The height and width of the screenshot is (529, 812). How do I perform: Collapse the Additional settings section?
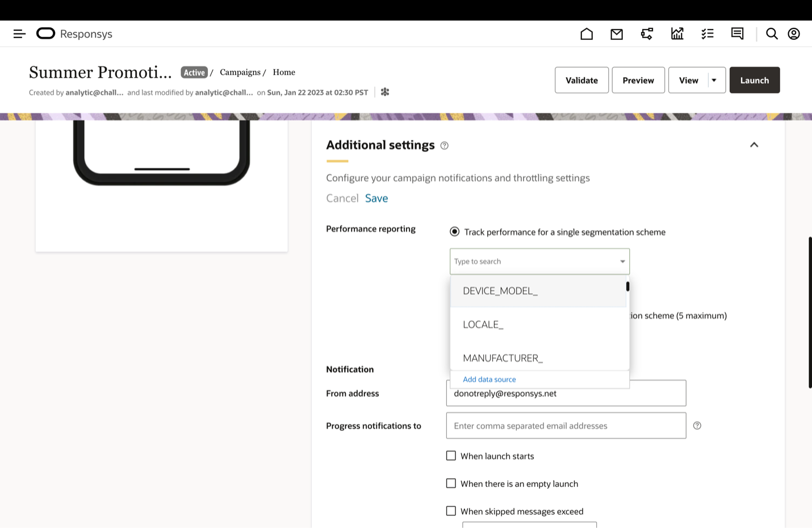(x=754, y=145)
